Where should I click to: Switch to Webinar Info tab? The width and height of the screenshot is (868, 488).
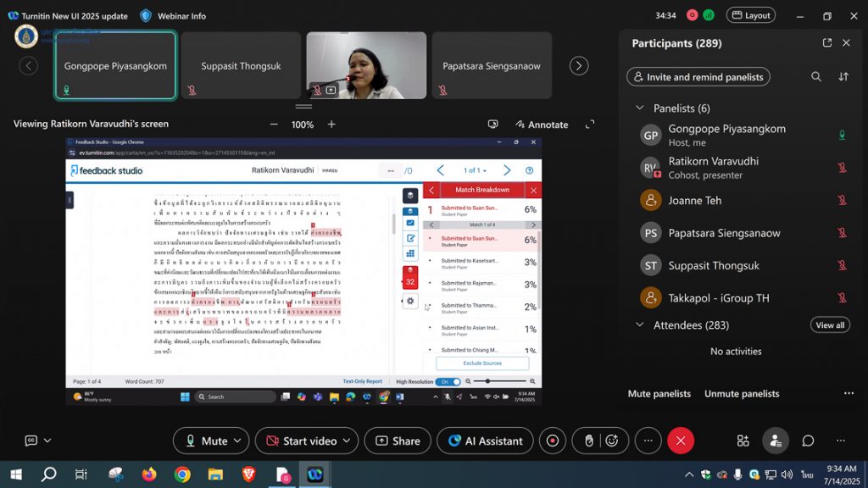click(x=174, y=15)
